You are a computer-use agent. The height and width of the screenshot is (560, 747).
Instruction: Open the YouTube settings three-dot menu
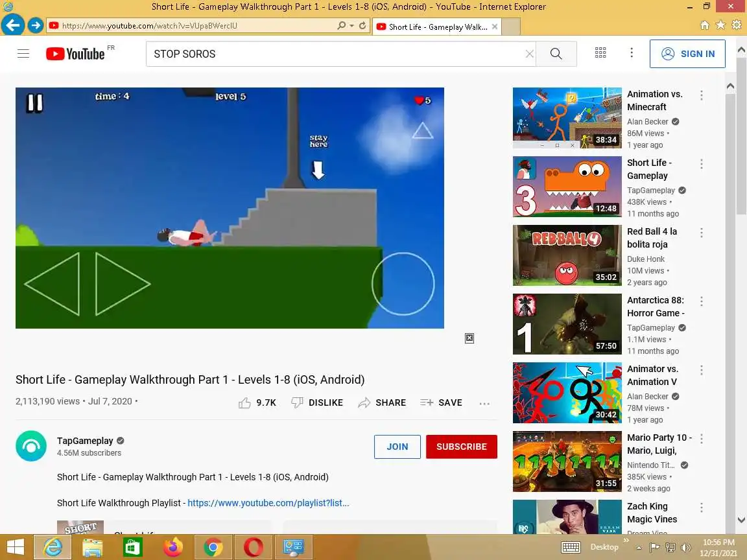(x=632, y=53)
